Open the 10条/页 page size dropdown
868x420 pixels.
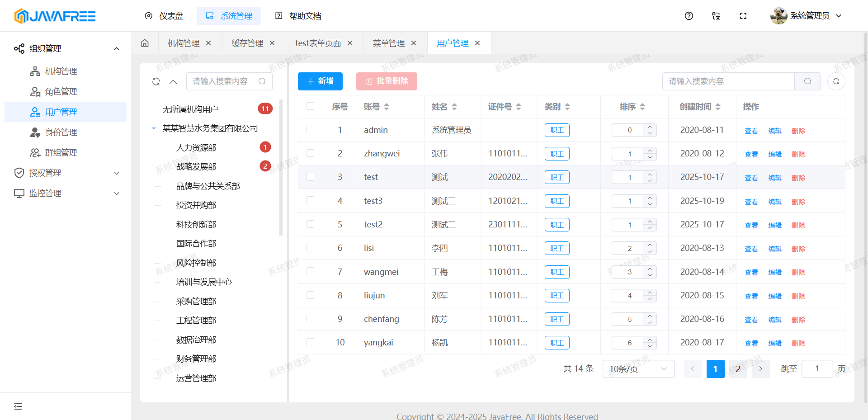(x=638, y=368)
